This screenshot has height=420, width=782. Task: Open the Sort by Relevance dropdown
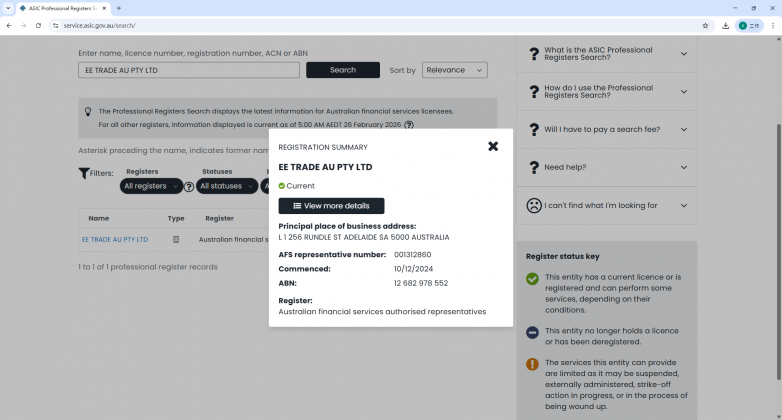click(454, 70)
